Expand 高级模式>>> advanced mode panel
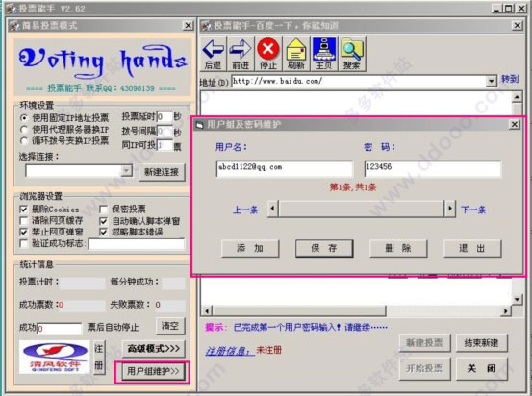Viewport: 532px width, 396px height. click(x=153, y=349)
